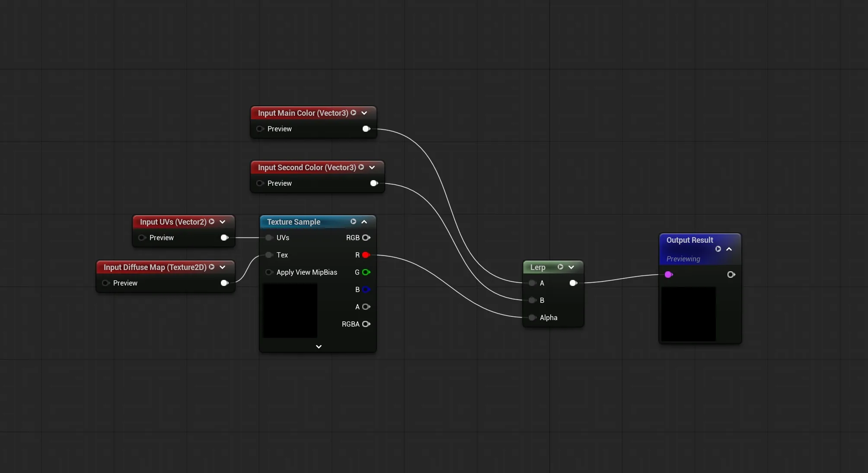Image resolution: width=868 pixels, height=473 pixels.
Task: Toggle the Apply View MipBias pin
Action: tap(269, 272)
